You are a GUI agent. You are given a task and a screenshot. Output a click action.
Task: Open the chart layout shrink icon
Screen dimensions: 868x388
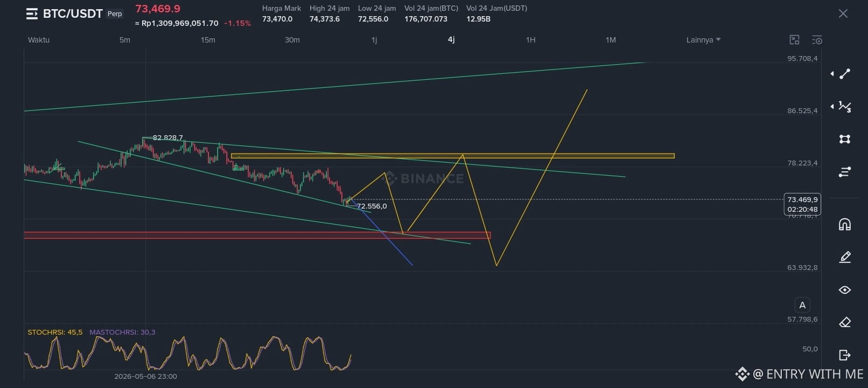click(794, 39)
